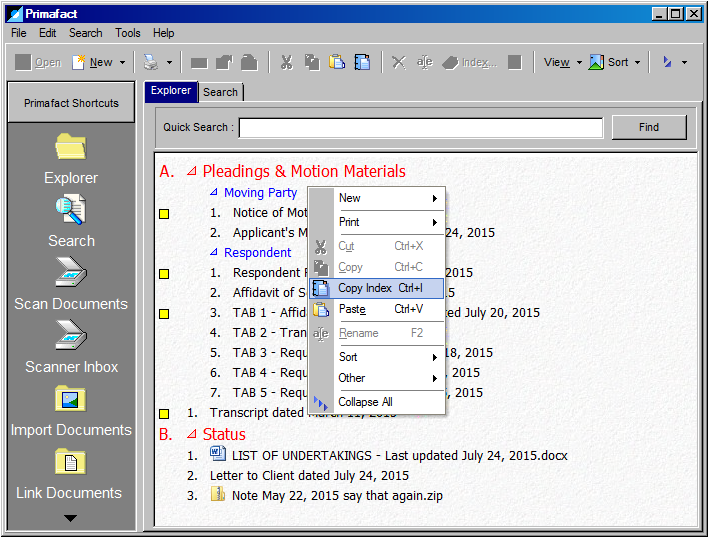The image size is (709, 537).
Task: Click zip icon beside Note May 22
Action: tap(218, 494)
